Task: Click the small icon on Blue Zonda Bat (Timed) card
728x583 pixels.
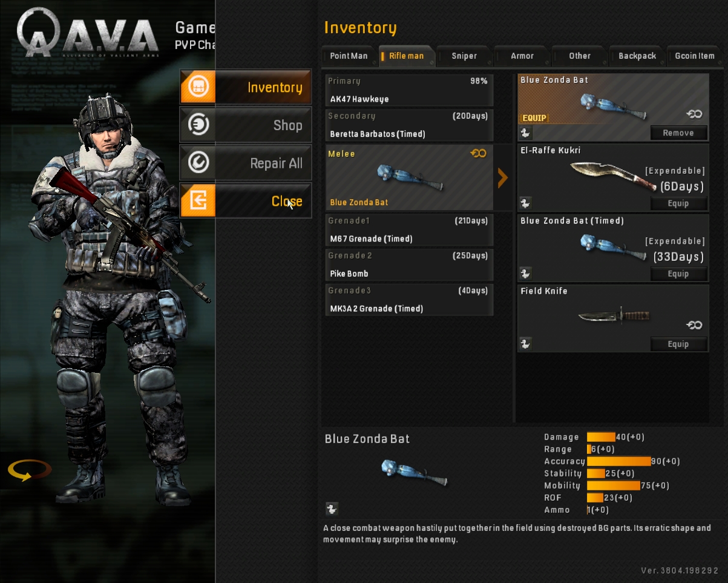Action: 525,274
